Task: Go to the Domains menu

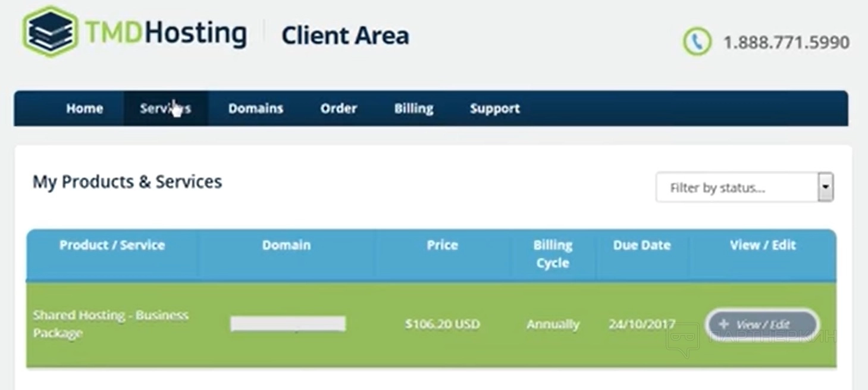Action: (256, 108)
